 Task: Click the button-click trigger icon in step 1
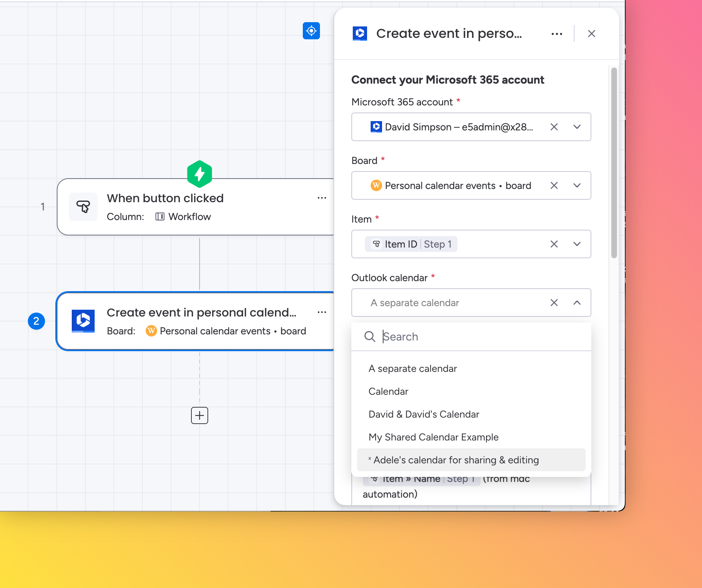coord(83,207)
